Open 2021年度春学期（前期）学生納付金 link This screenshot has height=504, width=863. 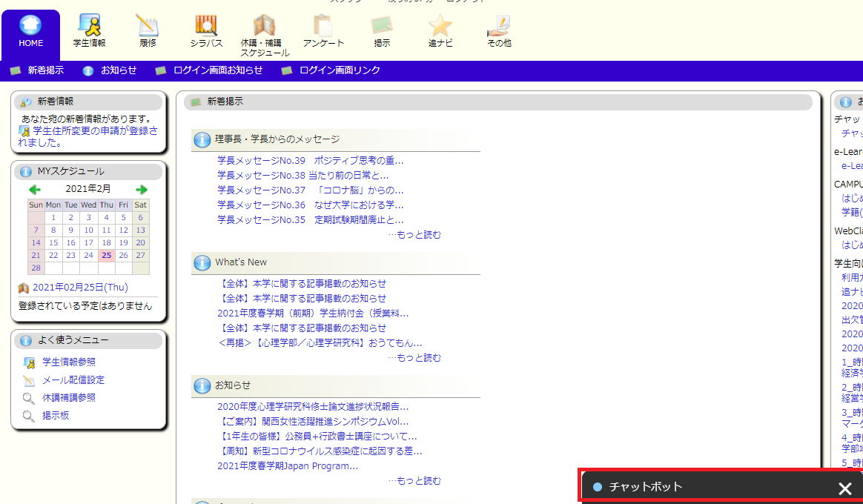pos(313,314)
